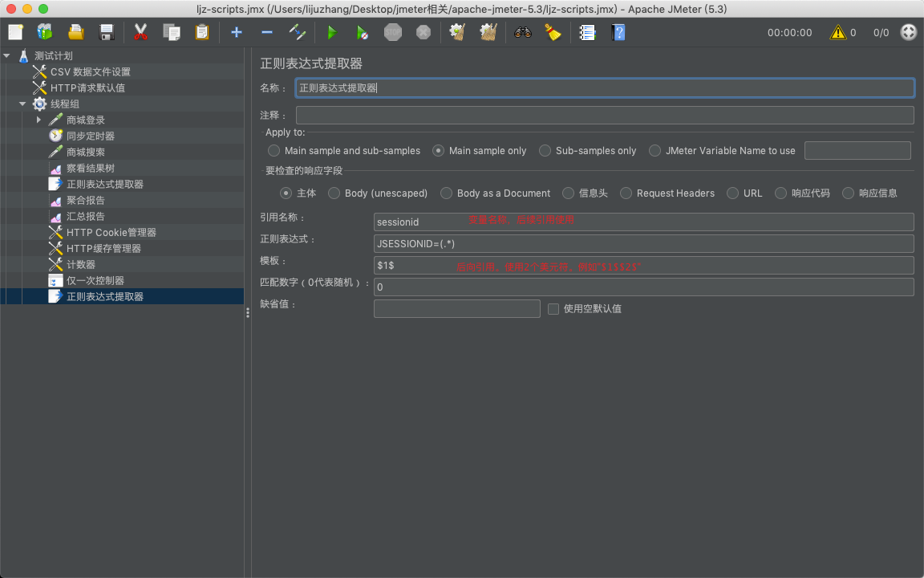
Task: Collapse the 测试计划 tree node
Action: pyautogui.click(x=6, y=55)
